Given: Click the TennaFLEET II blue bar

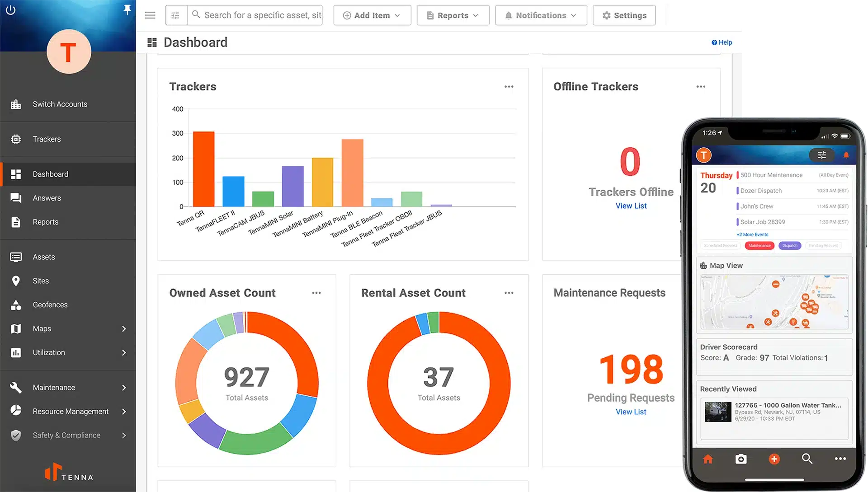Looking at the screenshot, I should click(x=233, y=192).
